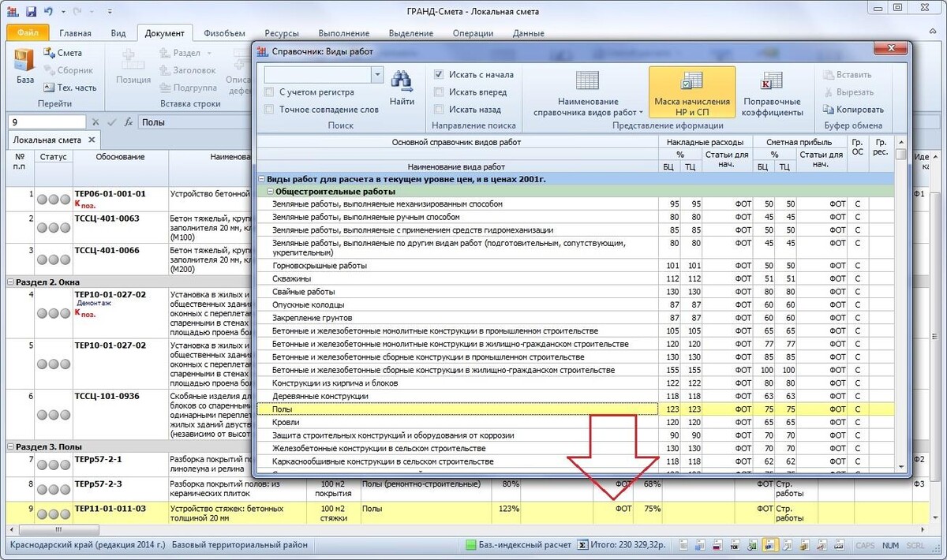Click the search text field in Справочник

tap(317, 75)
